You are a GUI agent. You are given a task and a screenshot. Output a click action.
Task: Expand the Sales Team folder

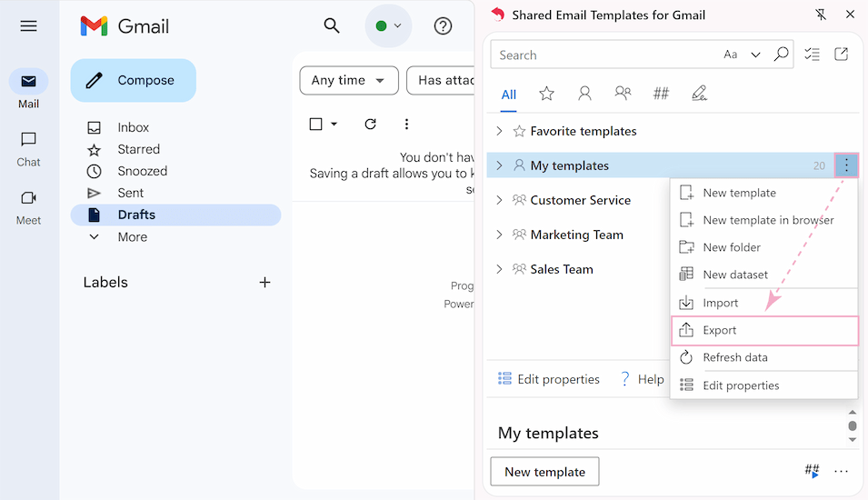click(x=499, y=269)
